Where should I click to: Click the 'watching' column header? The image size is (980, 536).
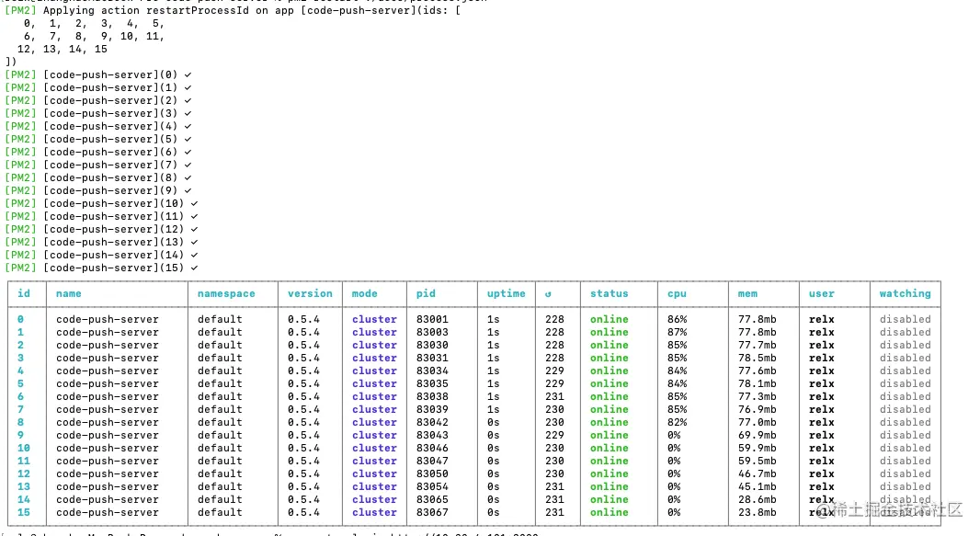click(905, 293)
